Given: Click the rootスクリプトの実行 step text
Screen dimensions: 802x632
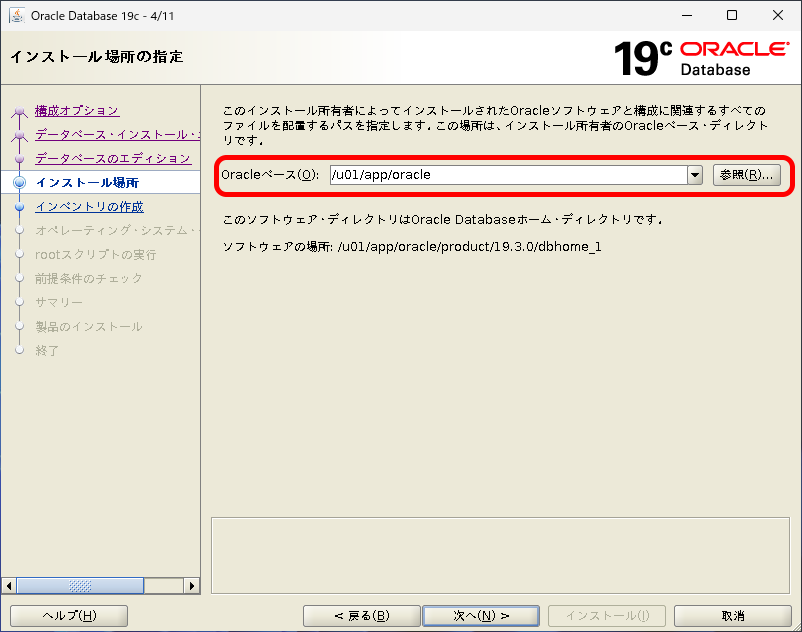Looking at the screenshot, I should tap(96, 255).
